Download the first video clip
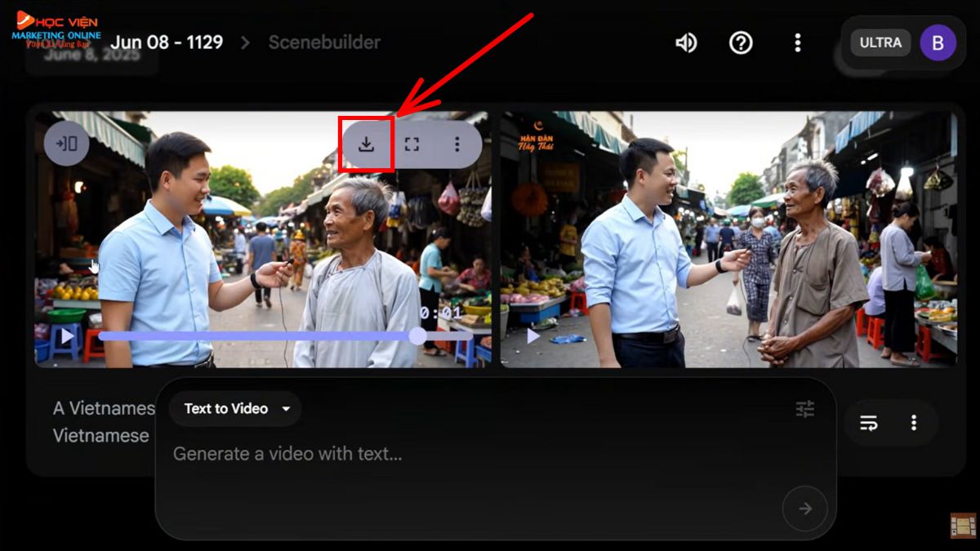This screenshot has height=551, width=980. point(367,144)
